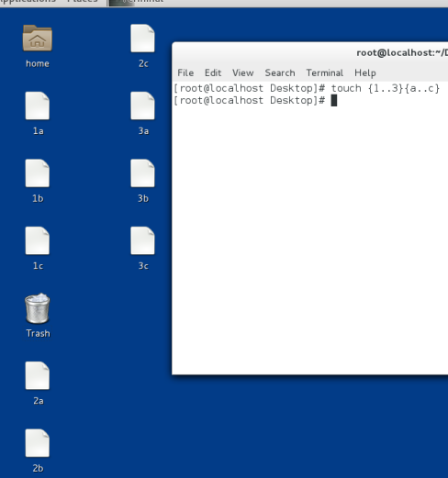Select the home folder desktop icon
Screen dimensions: 448x478
point(38,39)
